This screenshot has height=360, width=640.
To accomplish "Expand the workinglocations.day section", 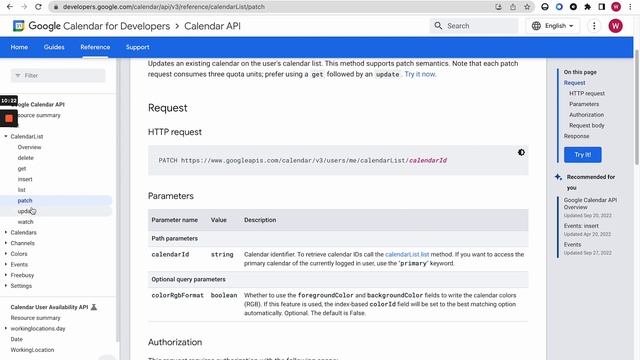I will [x=6, y=328].
